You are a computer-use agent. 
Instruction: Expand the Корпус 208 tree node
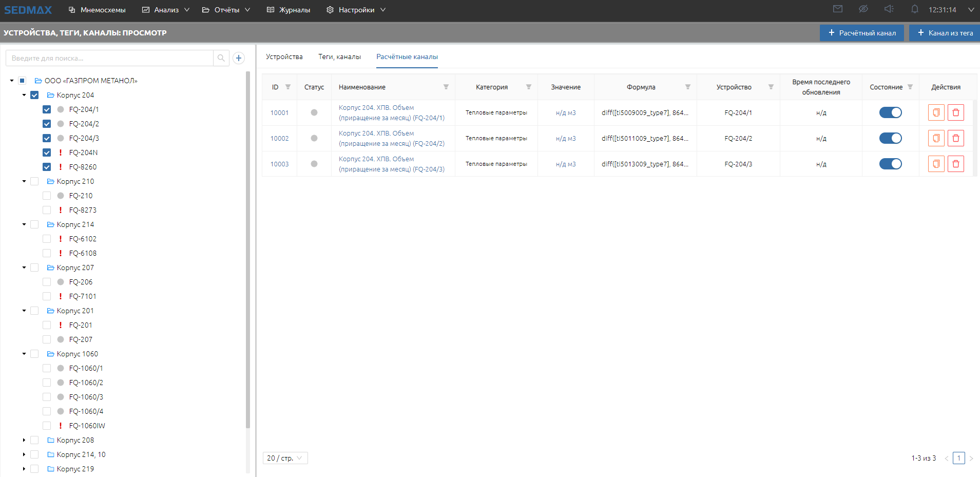pyautogui.click(x=24, y=440)
